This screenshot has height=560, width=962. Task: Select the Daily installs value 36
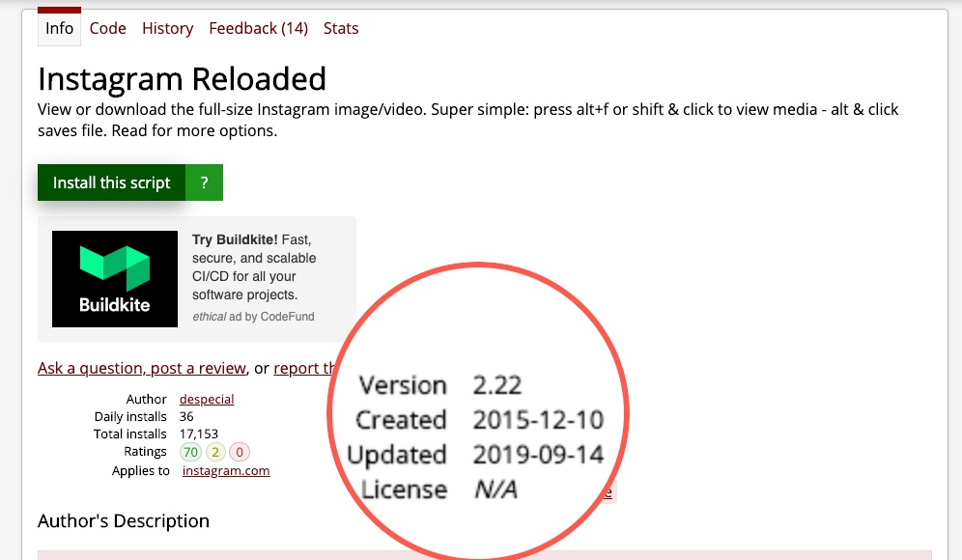(x=186, y=416)
